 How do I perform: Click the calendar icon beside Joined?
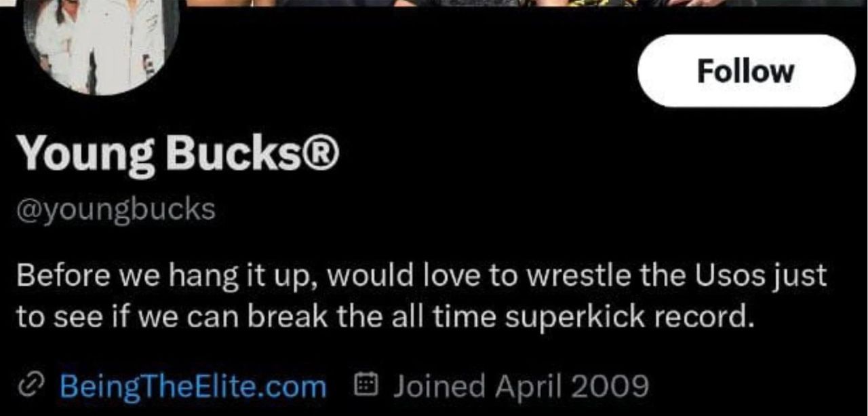(x=366, y=387)
